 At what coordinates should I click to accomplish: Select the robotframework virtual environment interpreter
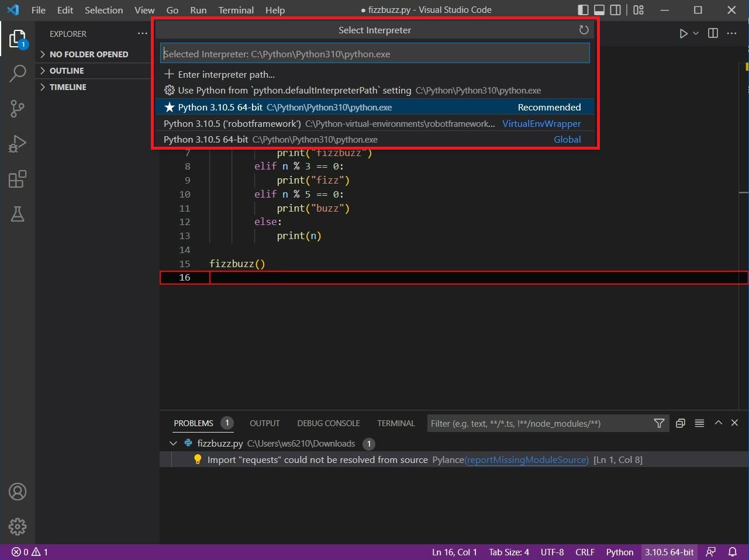(x=375, y=123)
